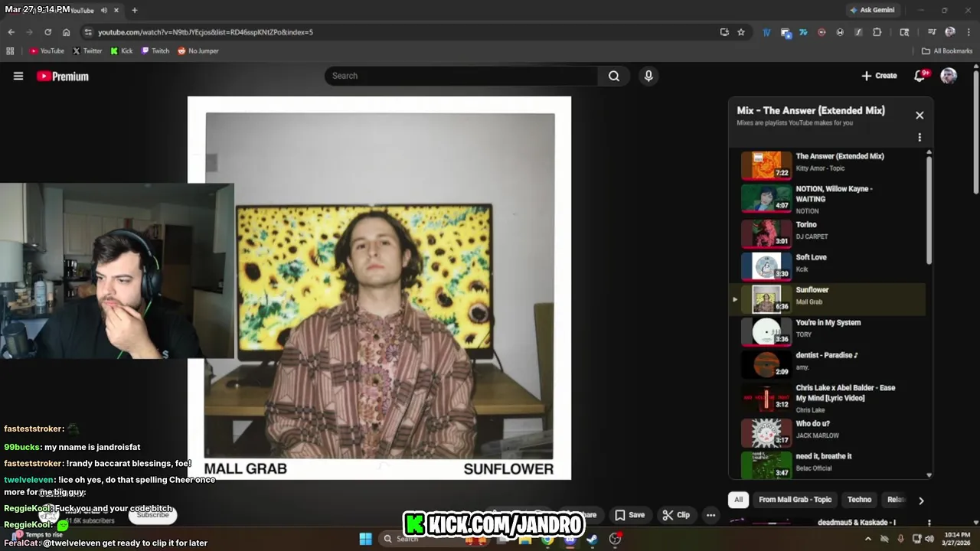Screen dimensions: 980x551
Task: Open the 7TV extension icon
Action: (803, 32)
